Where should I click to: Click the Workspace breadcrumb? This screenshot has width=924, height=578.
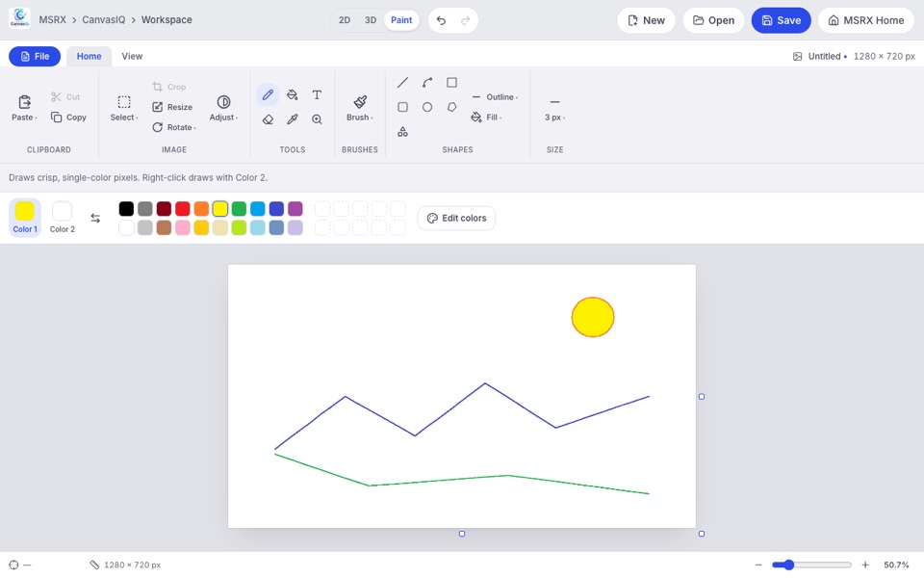pos(167,20)
